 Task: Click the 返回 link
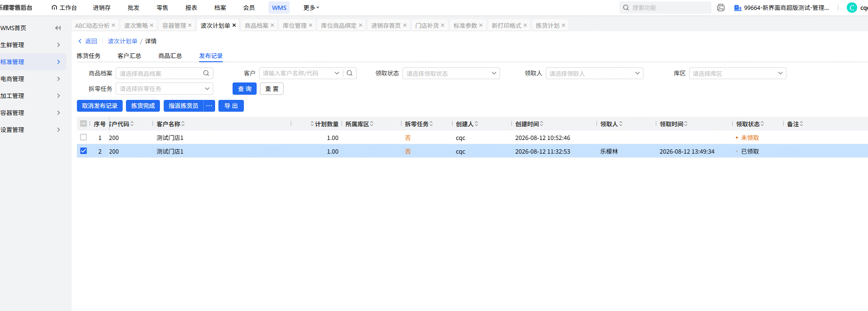pyautogui.click(x=88, y=41)
